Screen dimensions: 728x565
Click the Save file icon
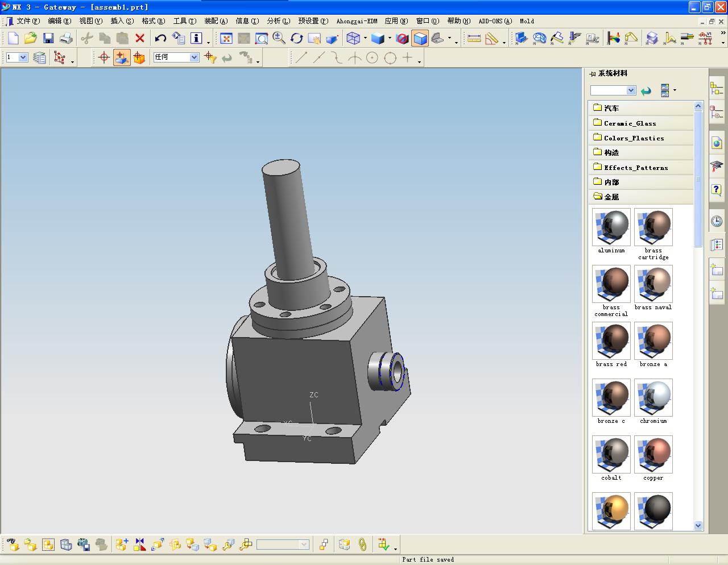pyautogui.click(x=48, y=38)
